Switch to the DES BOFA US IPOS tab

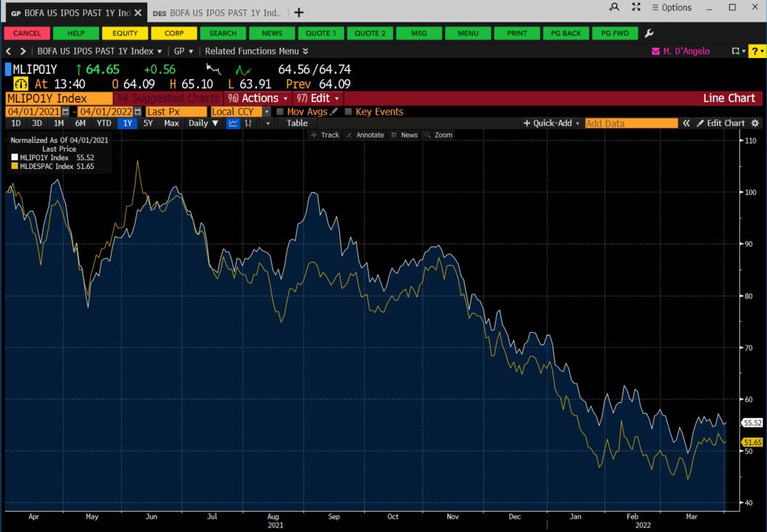(x=217, y=13)
